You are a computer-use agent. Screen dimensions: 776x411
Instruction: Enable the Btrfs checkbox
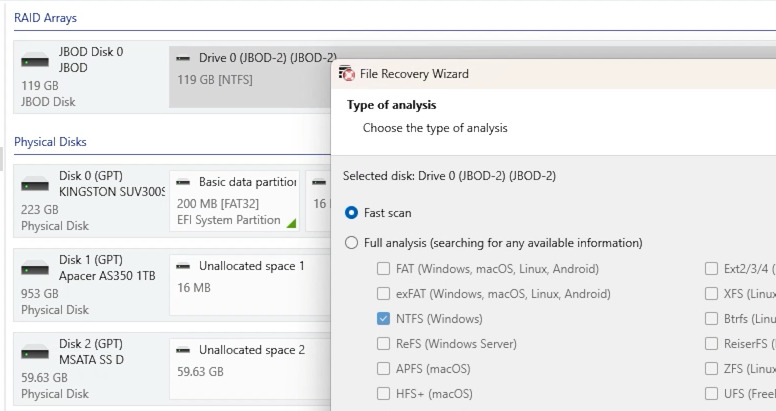click(711, 318)
